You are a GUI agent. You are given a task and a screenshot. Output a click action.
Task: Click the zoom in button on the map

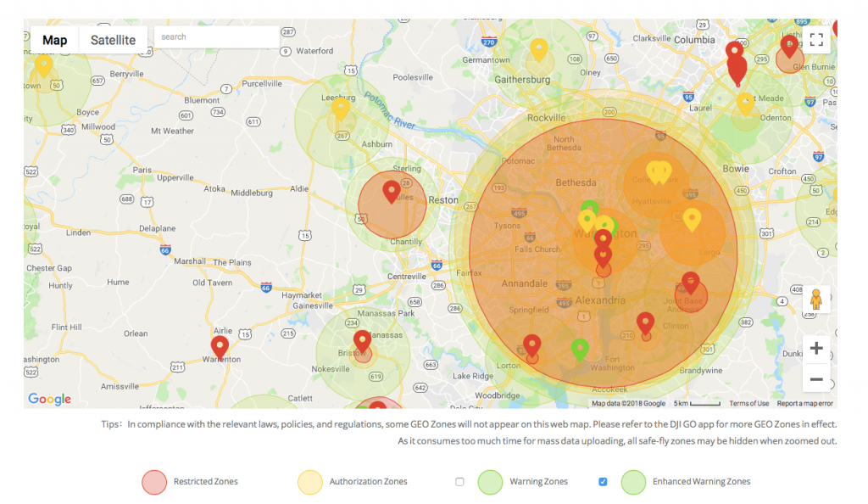[816, 348]
